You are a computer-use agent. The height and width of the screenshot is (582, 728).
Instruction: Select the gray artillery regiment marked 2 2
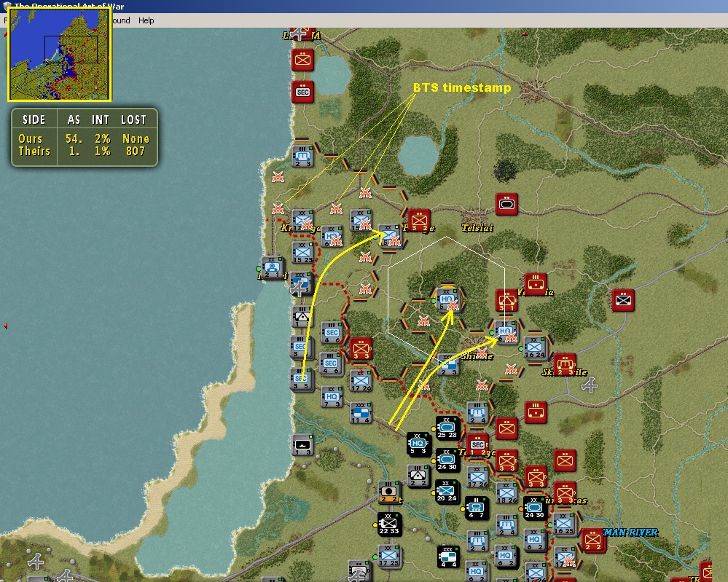coord(418,476)
